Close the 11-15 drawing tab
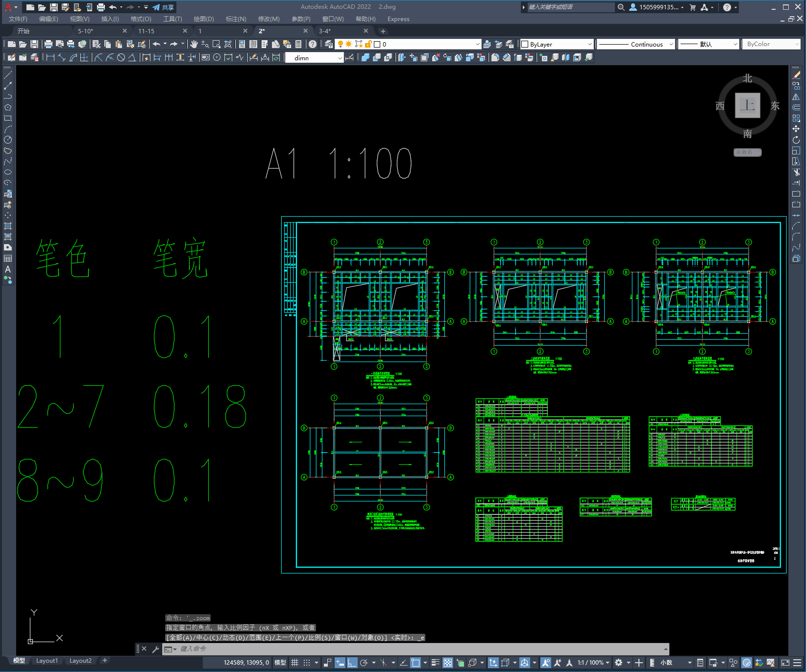 [x=185, y=31]
